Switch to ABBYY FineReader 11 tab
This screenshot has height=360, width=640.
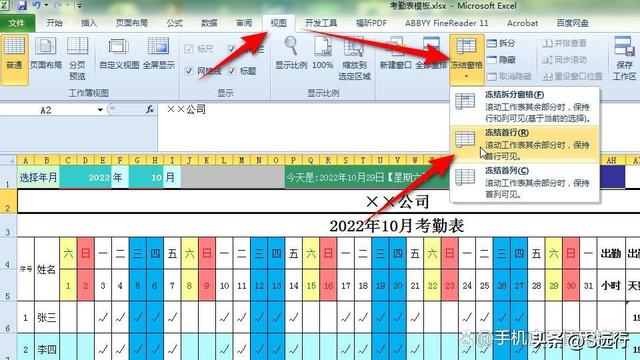[x=447, y=23]
